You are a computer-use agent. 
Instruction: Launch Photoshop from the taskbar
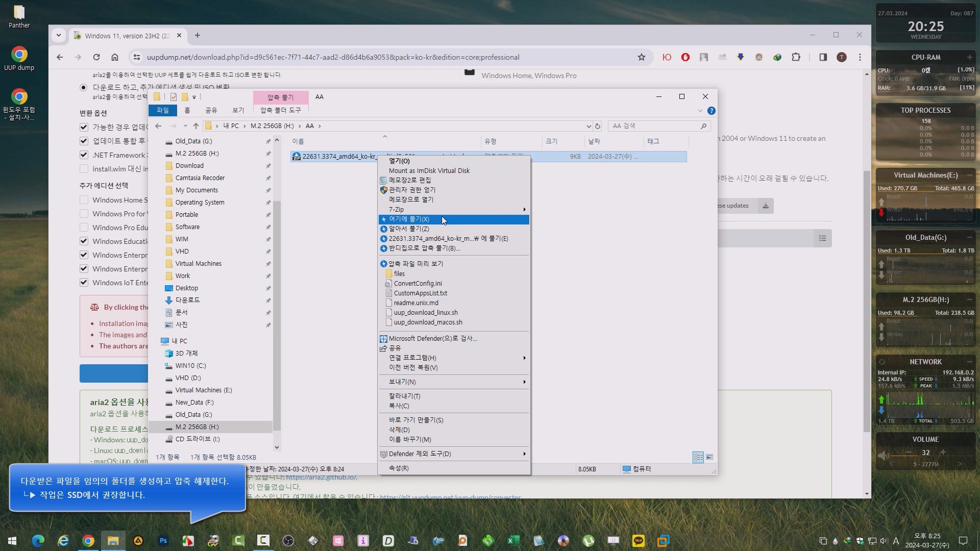coord(163,541)
